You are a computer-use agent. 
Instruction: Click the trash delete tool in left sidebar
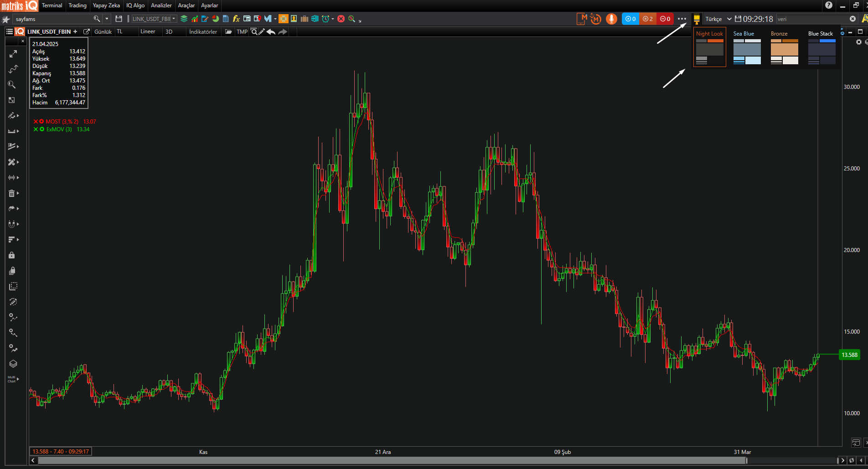(12, 193)
